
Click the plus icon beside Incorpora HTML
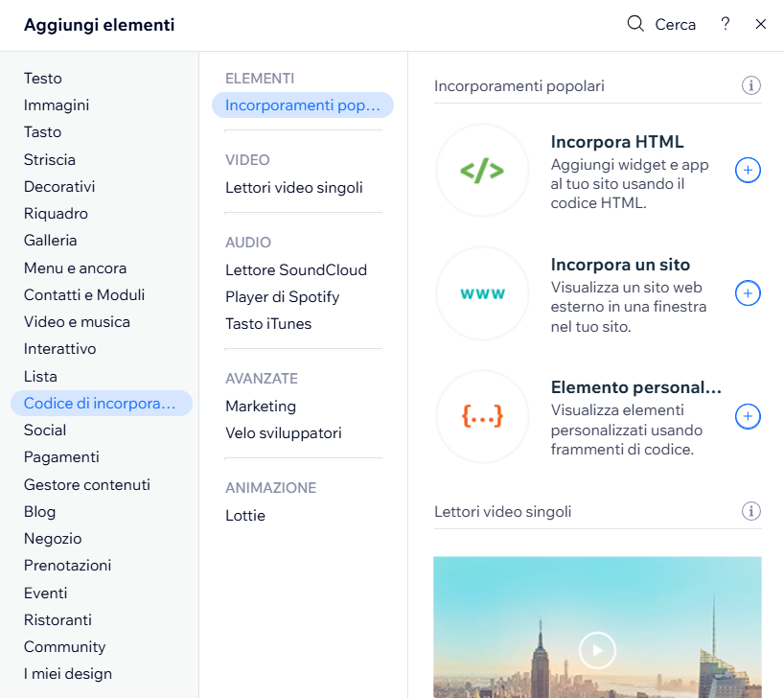748,171
